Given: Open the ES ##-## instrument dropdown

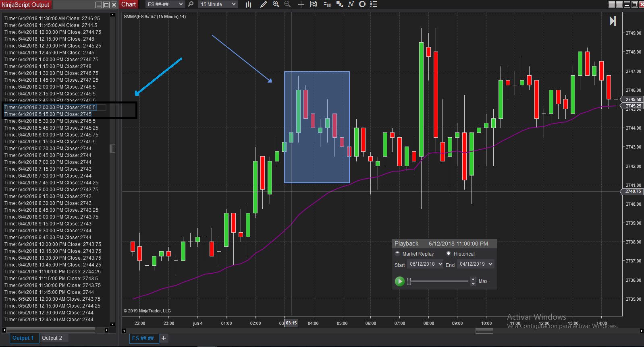Looking at the screenshot, I should click(x=165, y=4).
